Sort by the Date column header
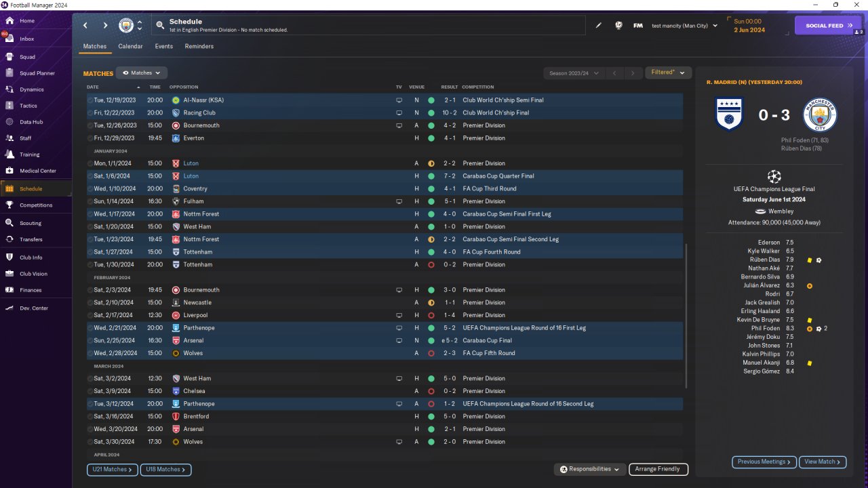Image resolution: width=868 pixels, height=488 pixels. point(93,87)
